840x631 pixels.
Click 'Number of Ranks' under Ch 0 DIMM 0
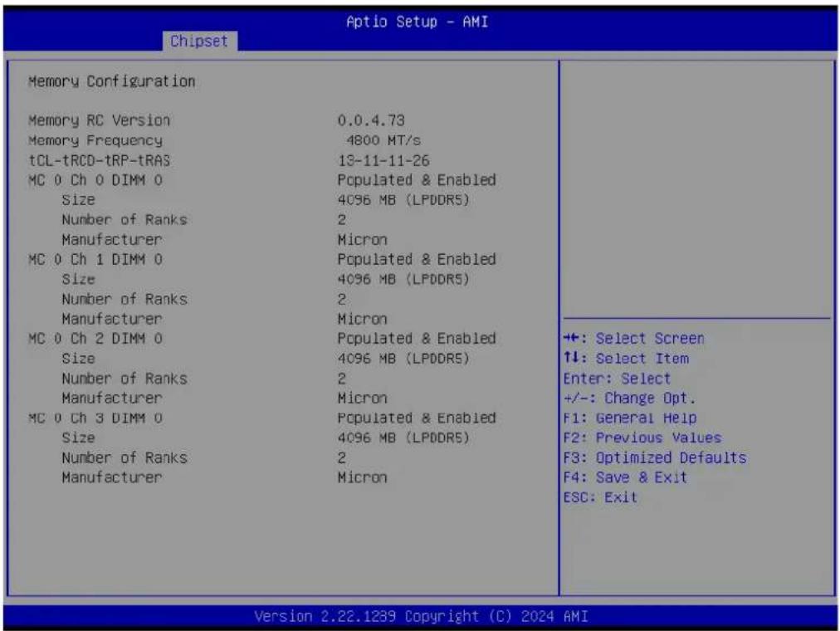tap(125, 220)
